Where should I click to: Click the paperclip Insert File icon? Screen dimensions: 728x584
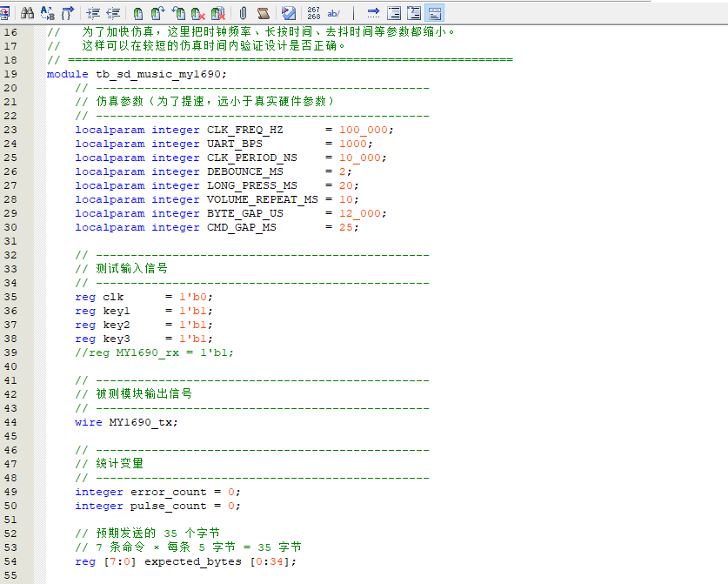coord(244,13)
